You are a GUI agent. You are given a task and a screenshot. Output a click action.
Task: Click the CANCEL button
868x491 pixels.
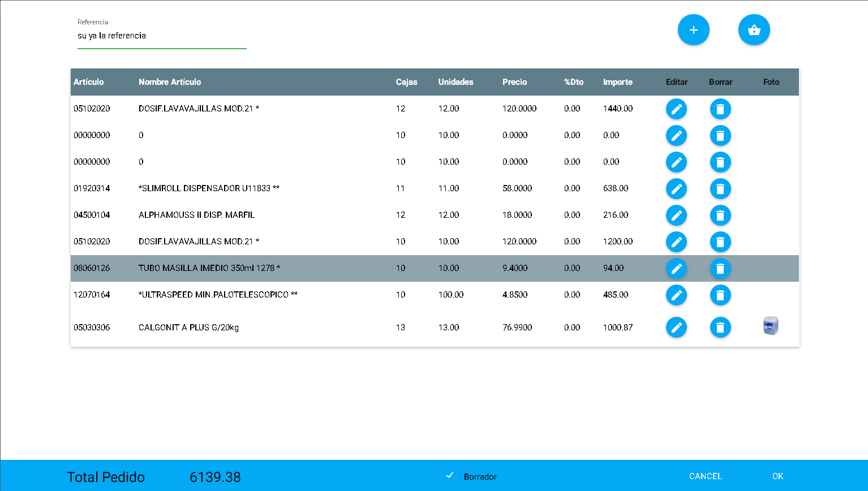pyautogui.click(x=706, y=476)
